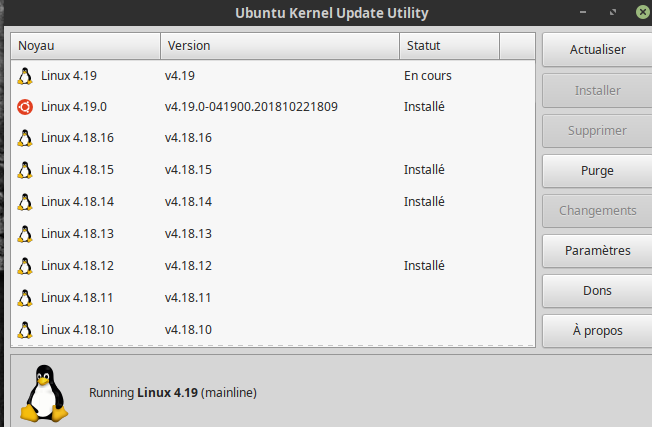This screenshot has height=427, width=652.
Task: Sort kernels by the Statut column header
Action: click(x=448, y=46)
